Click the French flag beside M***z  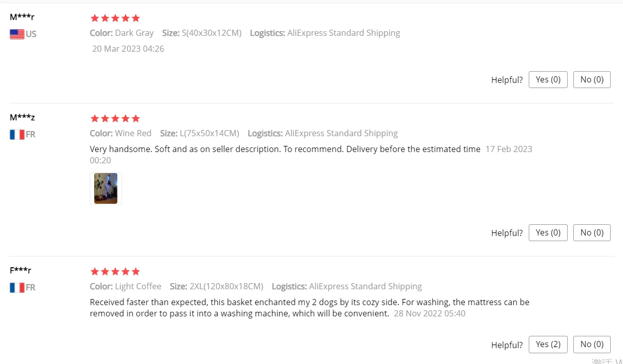click(x=17, y=135)
